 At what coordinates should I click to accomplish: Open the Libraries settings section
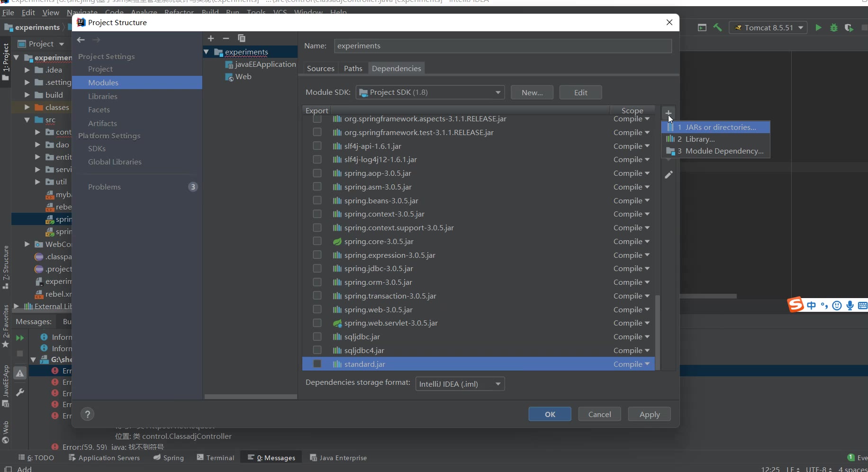pyautogui.click(x=103, y=96)
